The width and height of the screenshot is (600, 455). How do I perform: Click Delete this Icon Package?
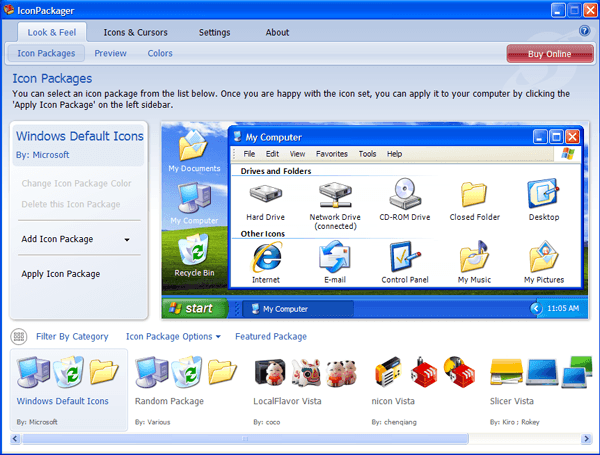pos(71,204)
